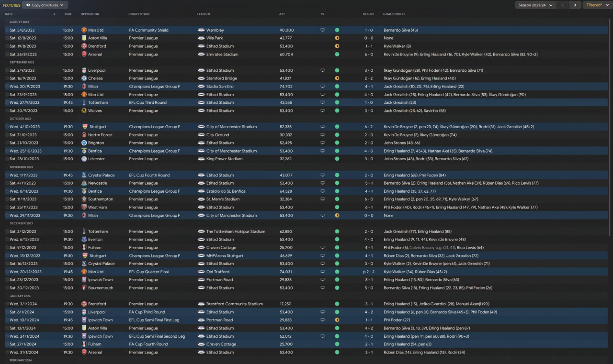Click the Newcastle club badge
The height and width of the screenshot is (364, 613).
pos(84,183)
